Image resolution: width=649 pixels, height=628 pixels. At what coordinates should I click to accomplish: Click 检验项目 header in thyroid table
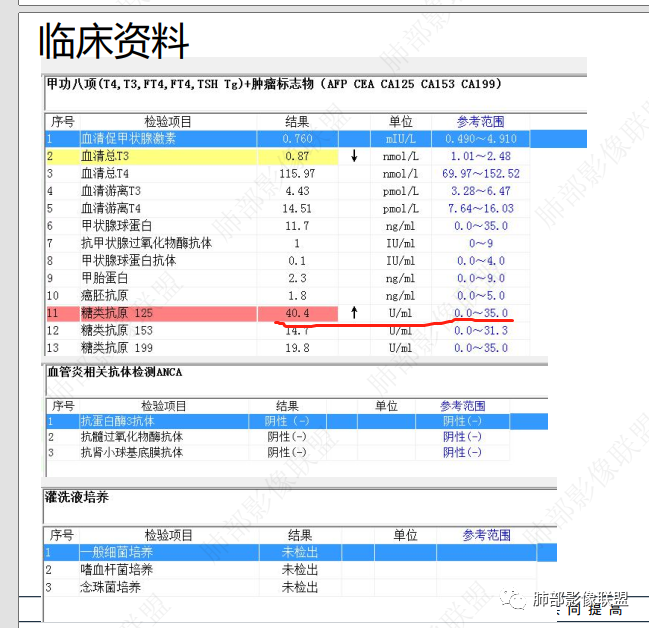168,122
